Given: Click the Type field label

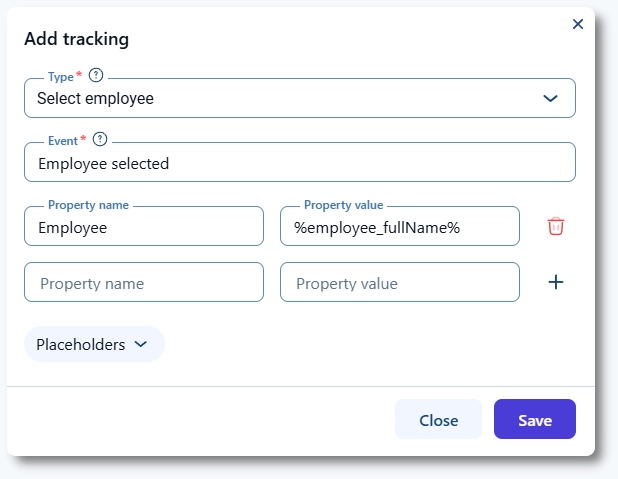Looking at the screenshot, I should pos(61,76).
